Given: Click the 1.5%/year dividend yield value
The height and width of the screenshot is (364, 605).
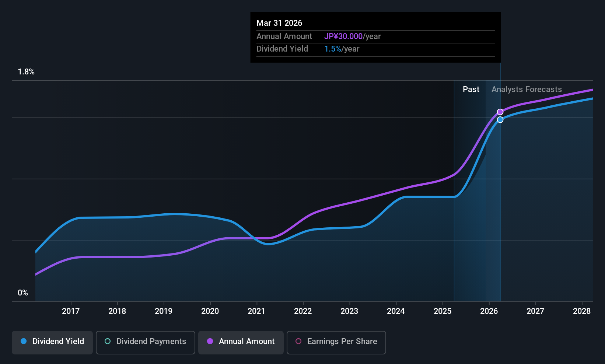Looking at the screenshot, I should tap(342, 49).
